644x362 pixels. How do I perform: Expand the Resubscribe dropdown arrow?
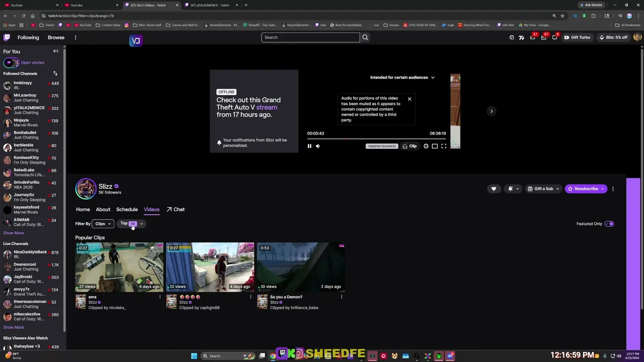[x=603, y=189]
